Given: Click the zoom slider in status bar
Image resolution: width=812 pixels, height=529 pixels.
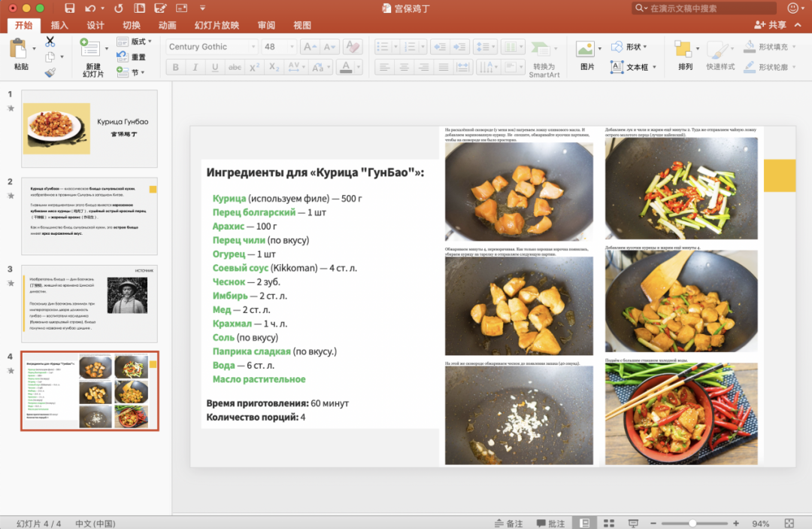Looking at the screenshot, I should pyautogui.click(x=692, y=523).
